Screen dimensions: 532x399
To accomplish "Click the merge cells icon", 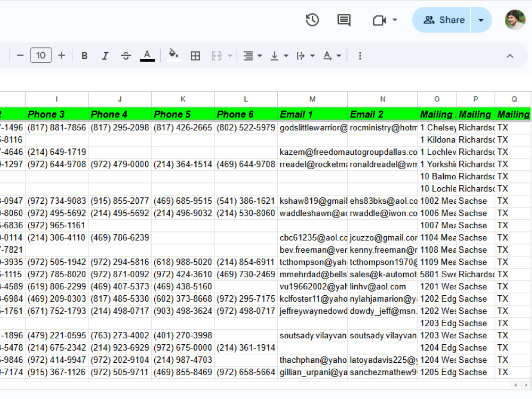I will pyautogui.click(x=217, y=56).
